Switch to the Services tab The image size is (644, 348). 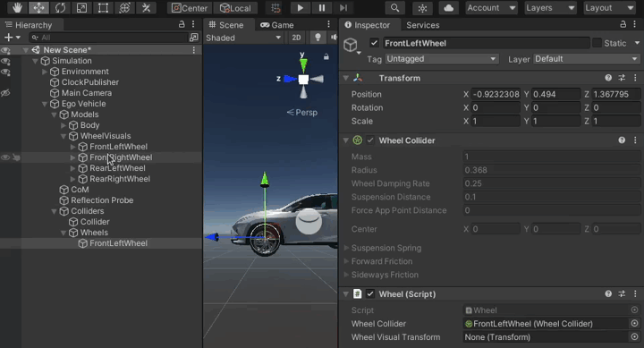(x=422, y=25)
